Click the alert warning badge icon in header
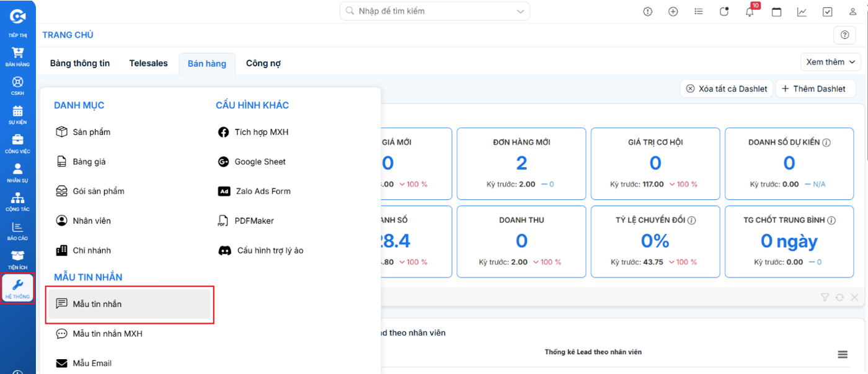Image resolution: width=868 pixels, height=374 pixels. click(x=648, y=11)
